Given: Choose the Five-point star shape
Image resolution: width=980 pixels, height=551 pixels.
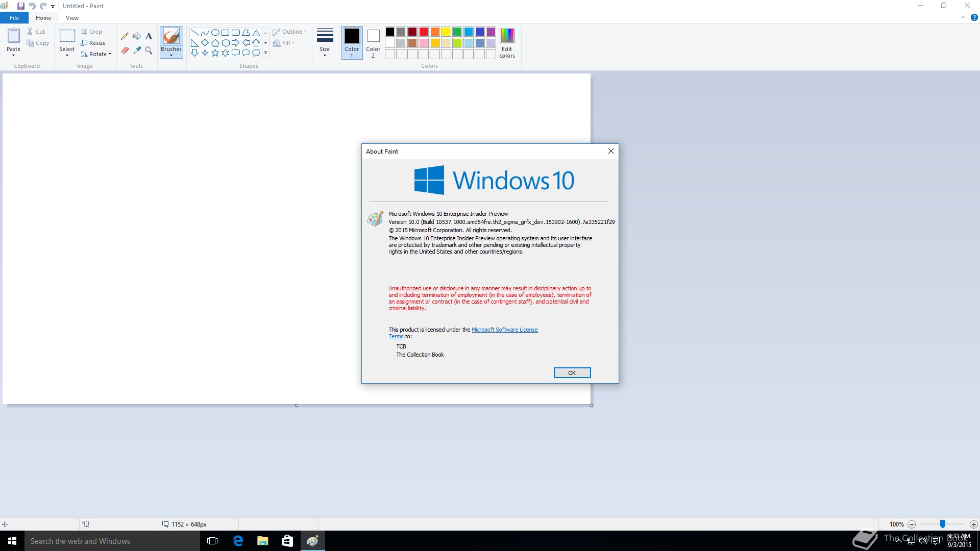Looking at the screenshot, I should tap(215, 53).
